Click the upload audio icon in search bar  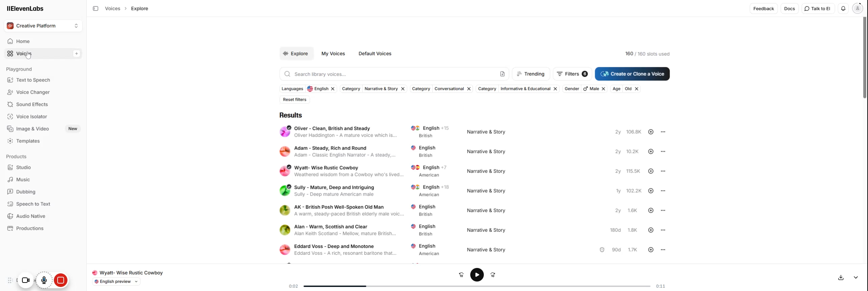[x=502, y=74]
